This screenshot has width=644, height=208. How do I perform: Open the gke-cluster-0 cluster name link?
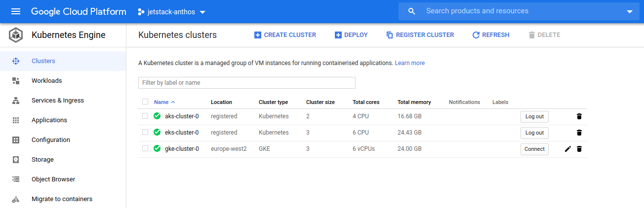[x=182, y=149]
